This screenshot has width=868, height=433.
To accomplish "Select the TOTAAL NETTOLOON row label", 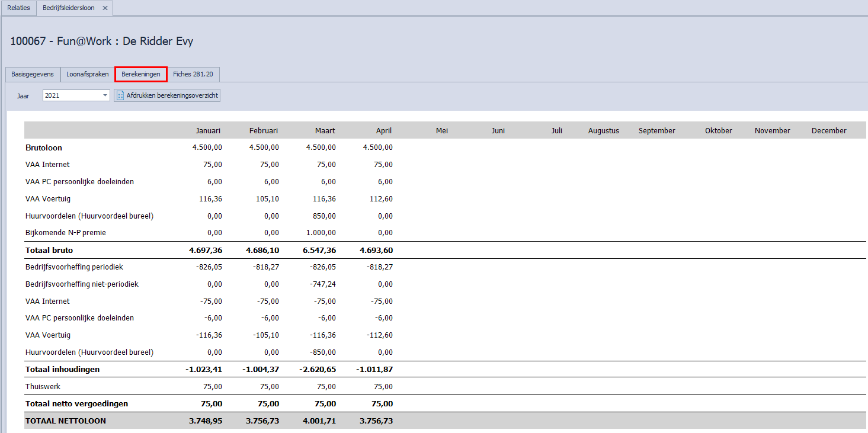I will 66,421.
